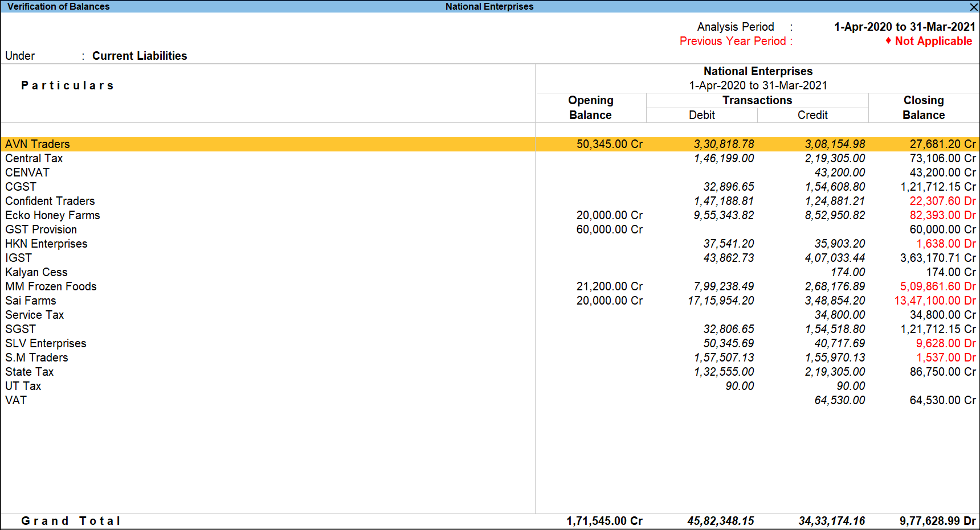
Task: Open the HKN Enterprises ledger
Action: (x=46, y=244)
